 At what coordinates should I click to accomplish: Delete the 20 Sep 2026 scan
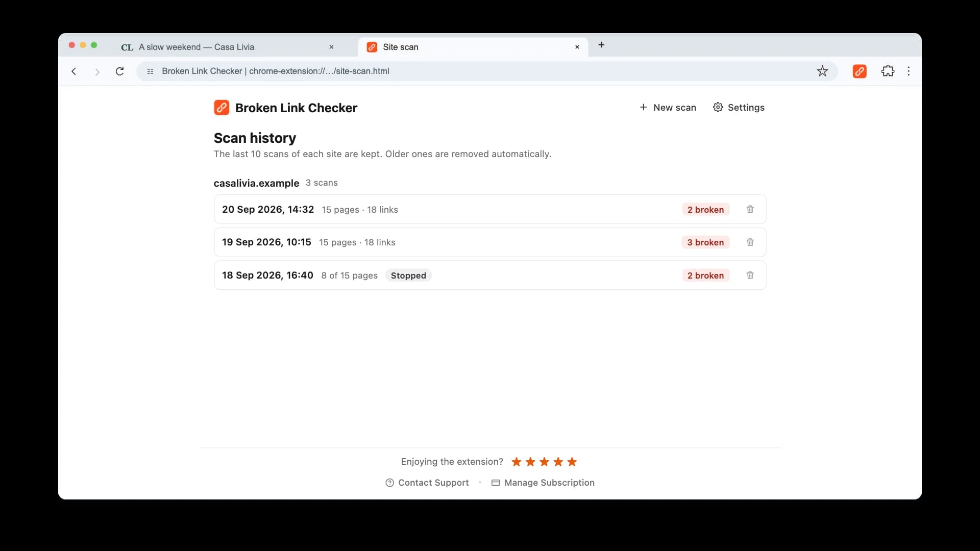750,209
